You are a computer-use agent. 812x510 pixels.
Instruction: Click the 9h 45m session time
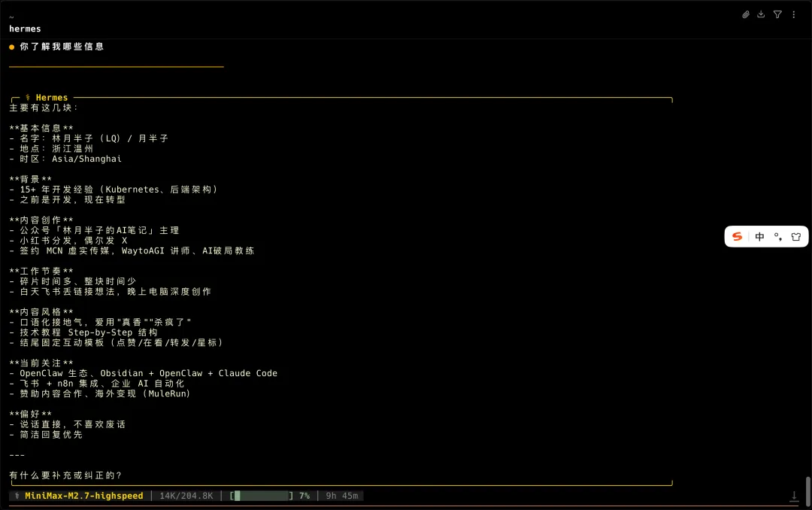(342, 496)
